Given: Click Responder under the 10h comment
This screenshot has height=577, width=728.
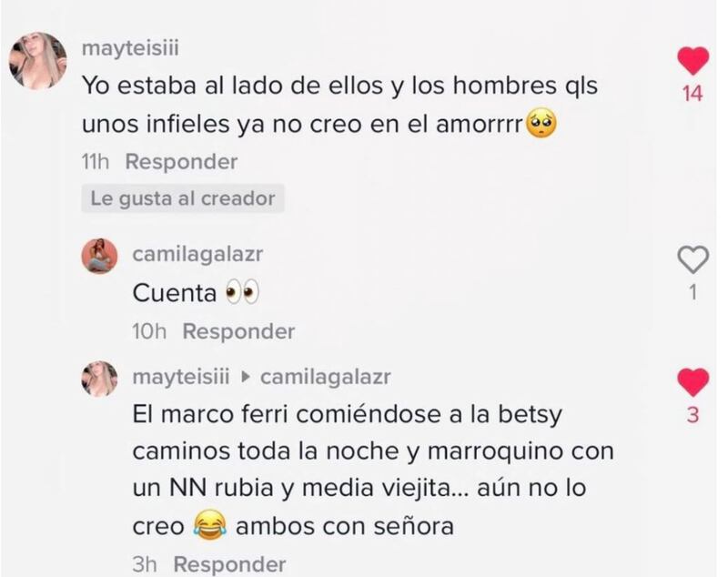Looking at the screenshot, I should (238, 331).
